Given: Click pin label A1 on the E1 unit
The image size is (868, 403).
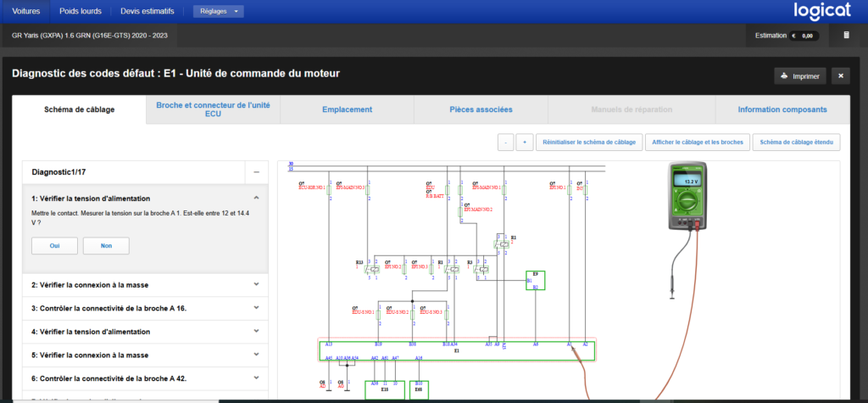Looking at the screenshot, I should (569, 344).
